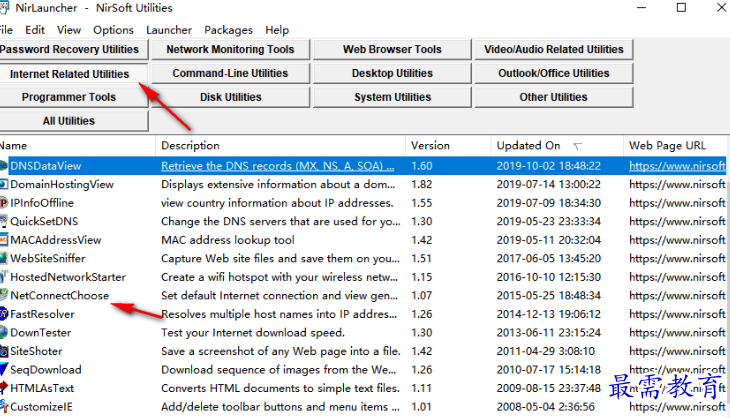Select the IPInfoOffline utility name
This screenshot has height=418, width=730.
tap(42, 203)
